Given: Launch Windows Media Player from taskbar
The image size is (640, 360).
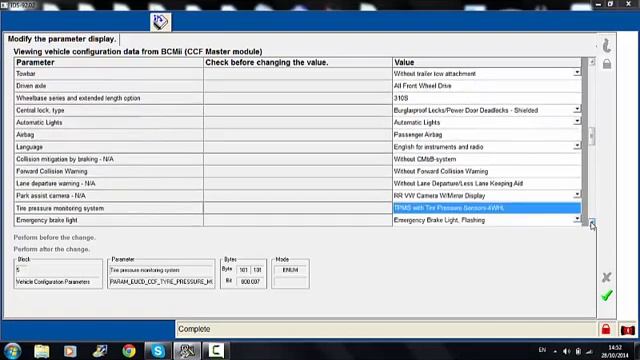Looking at the screenshot, I should point(70,351).
